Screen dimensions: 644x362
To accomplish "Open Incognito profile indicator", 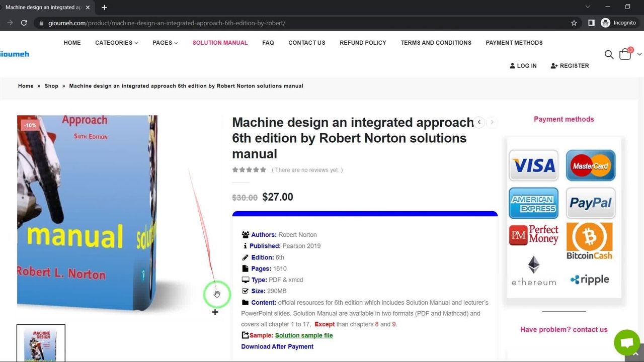I will (619, 23).
